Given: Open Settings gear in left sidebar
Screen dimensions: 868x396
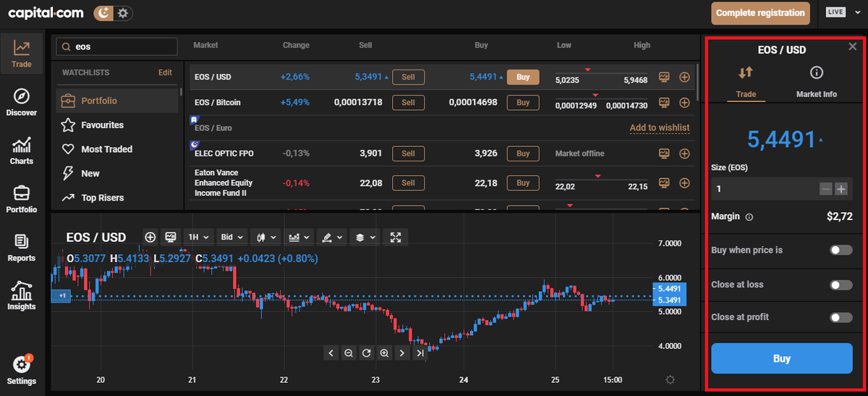Looking at the screenshot, I should (21, 366).
